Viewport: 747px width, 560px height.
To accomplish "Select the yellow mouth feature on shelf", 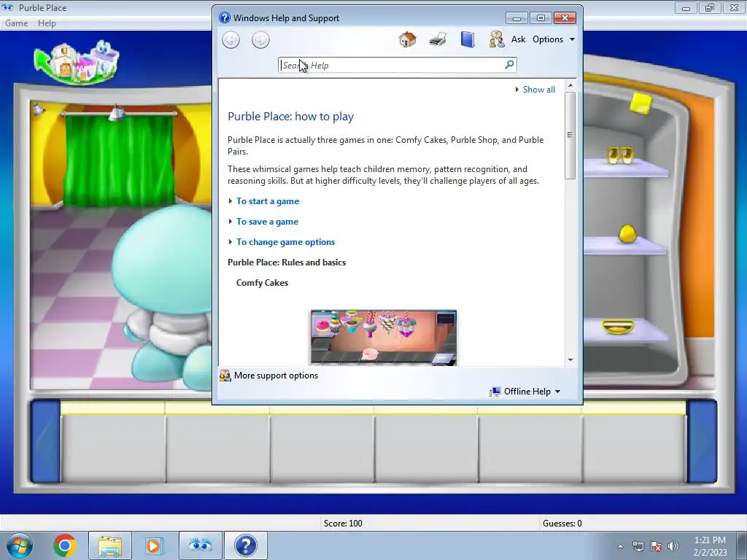I will point(618,327).
